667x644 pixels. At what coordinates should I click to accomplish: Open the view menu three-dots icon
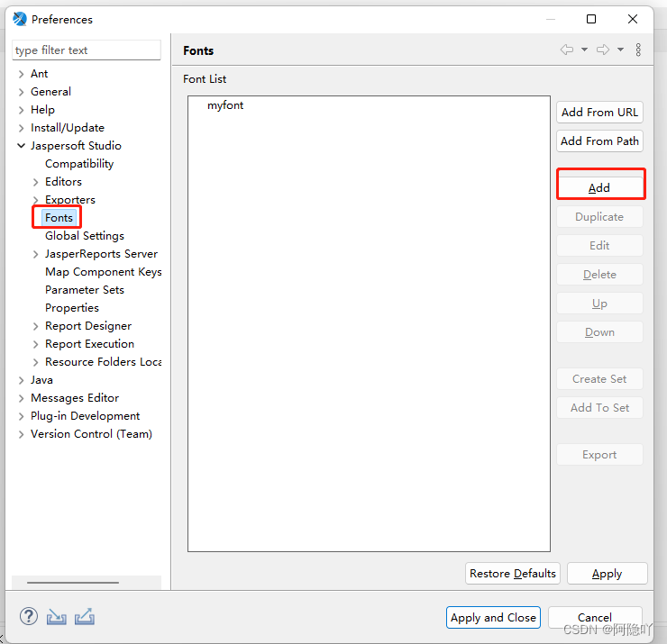[x=638, y=50]
